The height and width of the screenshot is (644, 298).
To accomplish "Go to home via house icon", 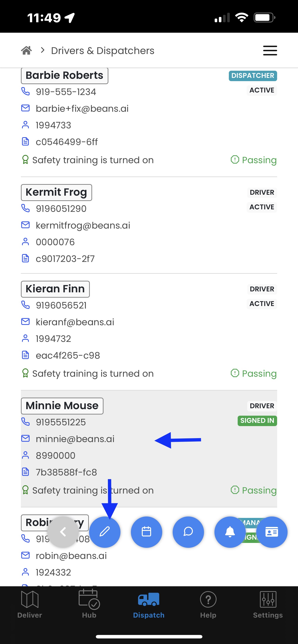I will 26,51.
